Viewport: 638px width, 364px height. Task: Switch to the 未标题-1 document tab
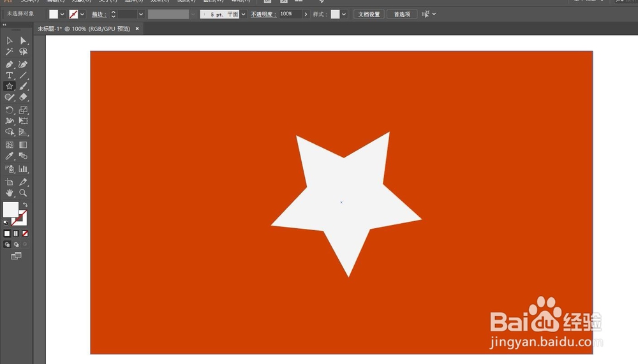(x=84, y=29)
